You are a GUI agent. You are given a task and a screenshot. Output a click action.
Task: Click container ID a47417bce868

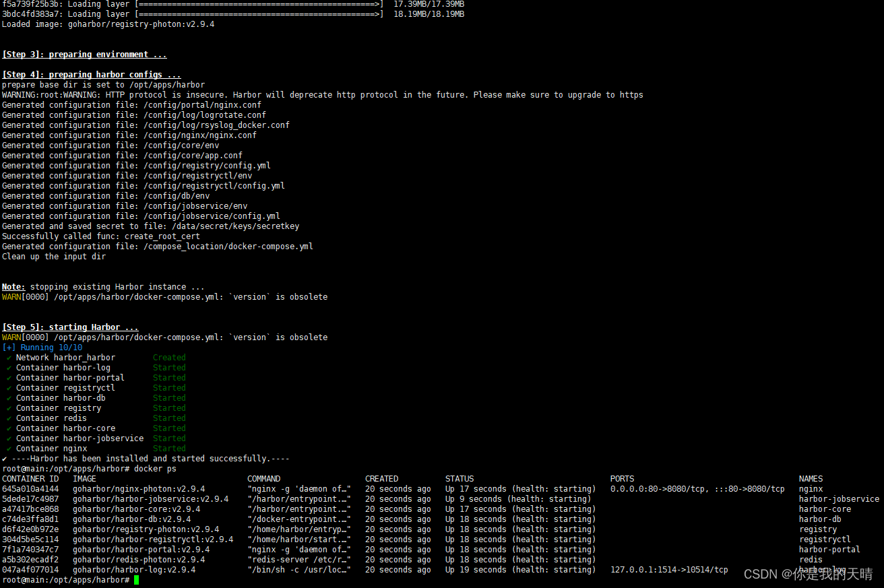pos(30,509)
